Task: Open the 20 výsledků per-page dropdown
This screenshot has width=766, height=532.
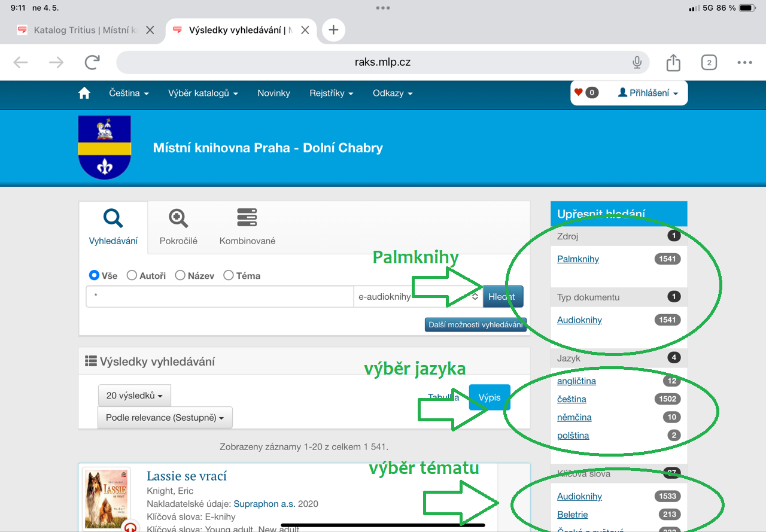Action: [134, 396]
